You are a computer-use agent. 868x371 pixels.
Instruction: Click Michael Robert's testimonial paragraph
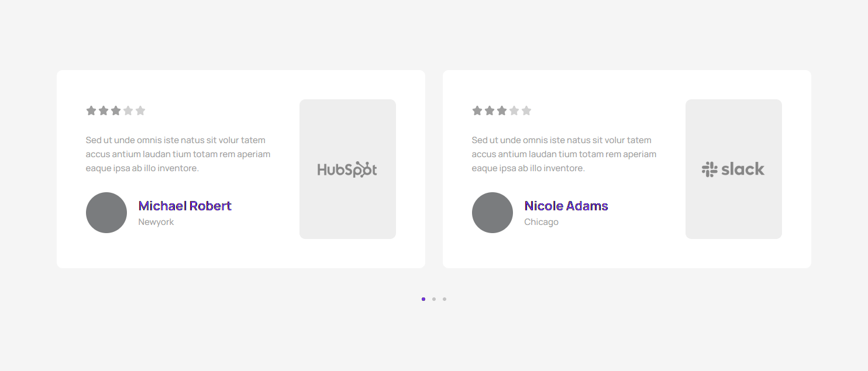coord(178,154)
